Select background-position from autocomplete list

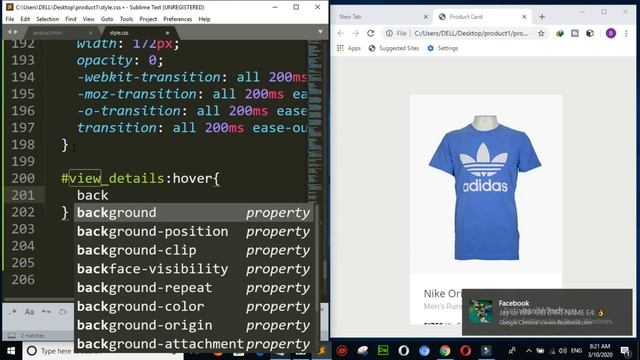[193, 231]
